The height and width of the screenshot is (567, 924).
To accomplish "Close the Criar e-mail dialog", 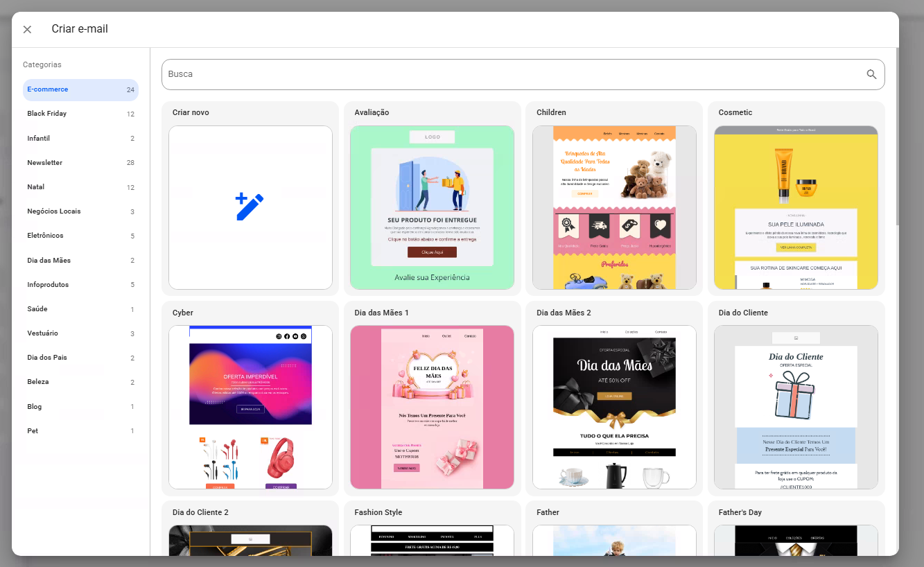I will [x=27, y=29].
